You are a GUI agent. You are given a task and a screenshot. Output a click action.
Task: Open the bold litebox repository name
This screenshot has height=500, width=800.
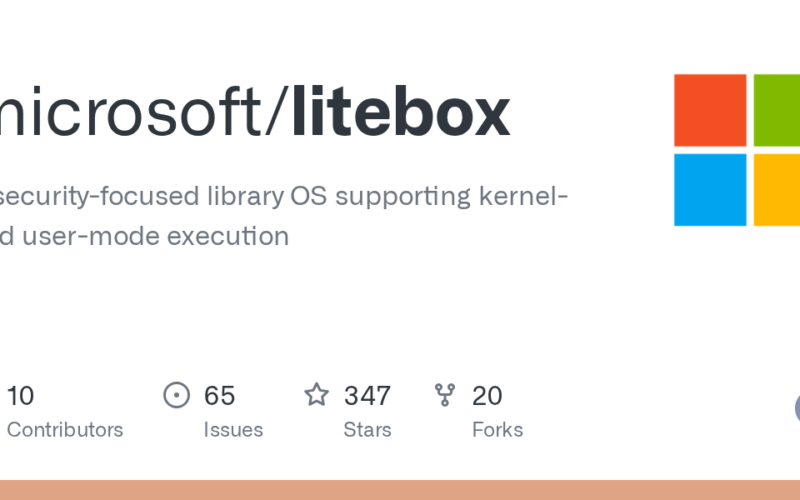tap(401, 113)
